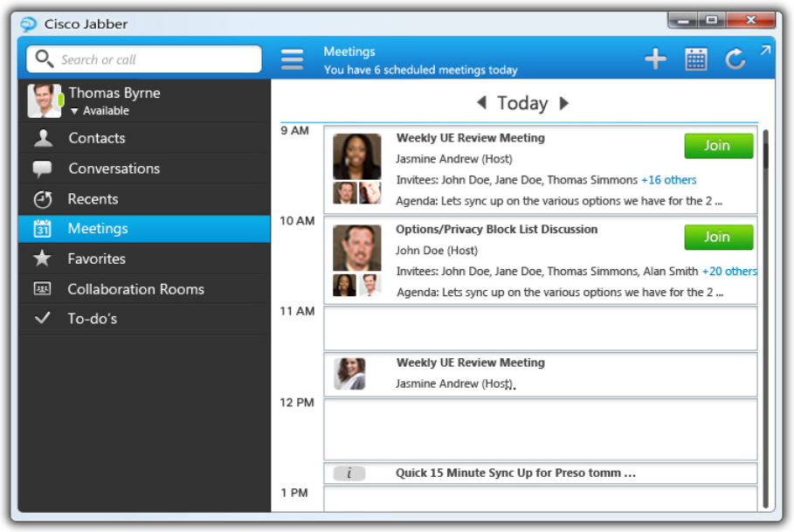Minimize the Cisco Jabber window
794x532 pixels.
tap(683, 21)
